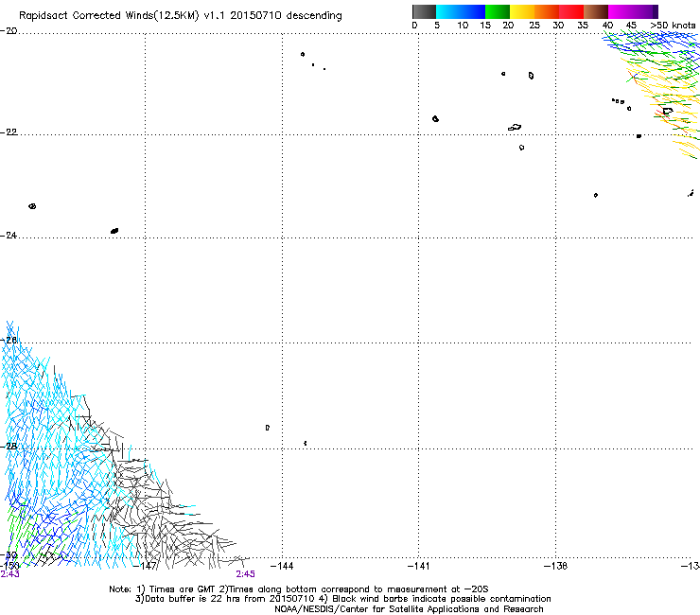Image resolution: width=700 pixels, height=615 pixels.
Task: Click the '>50 knots' legend label
Action: 673,26
